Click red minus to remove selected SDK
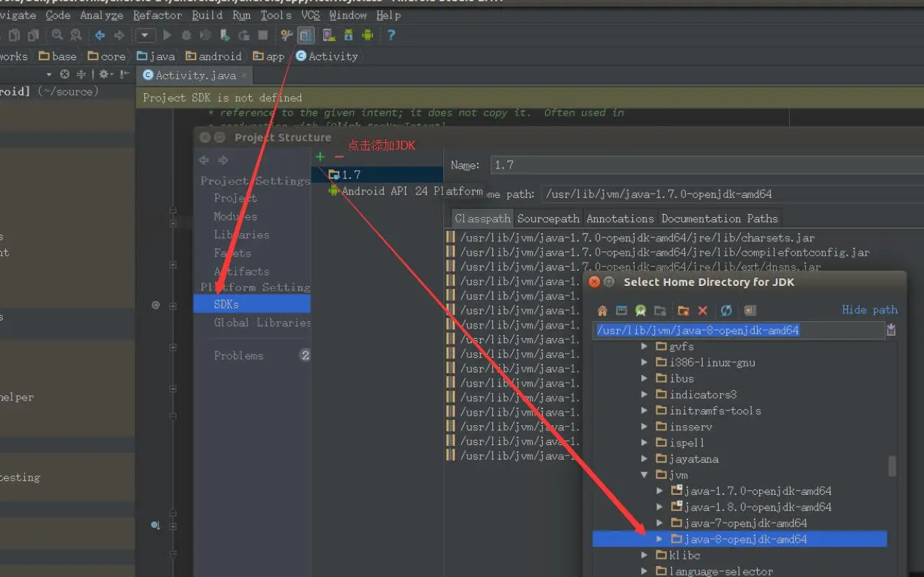 pyautogui.click(x=339, y=156)
